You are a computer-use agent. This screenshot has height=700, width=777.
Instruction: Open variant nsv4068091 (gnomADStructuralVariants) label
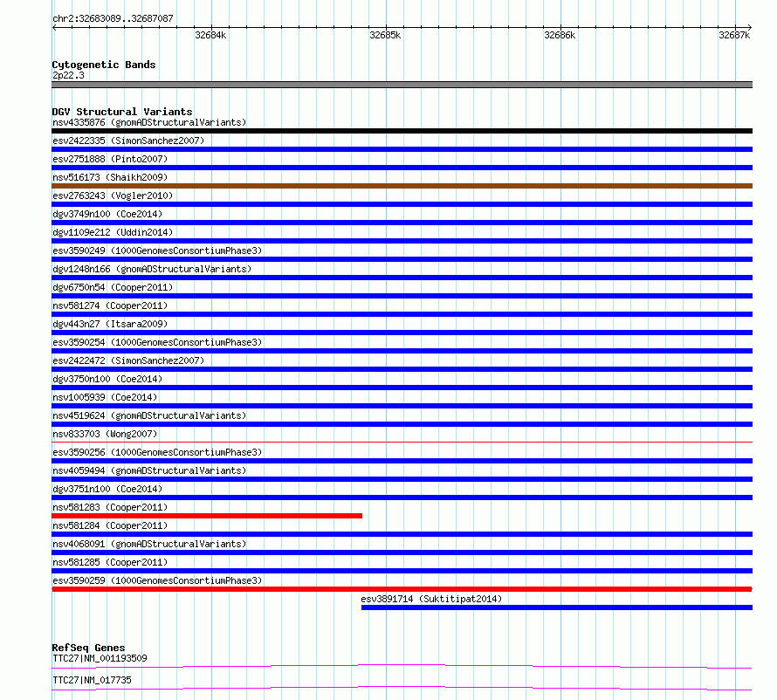[149, 544]
